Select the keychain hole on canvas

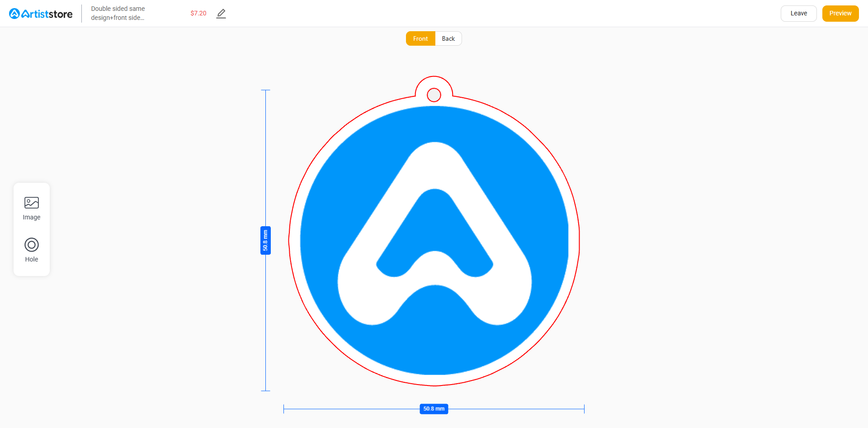[434, 95]
